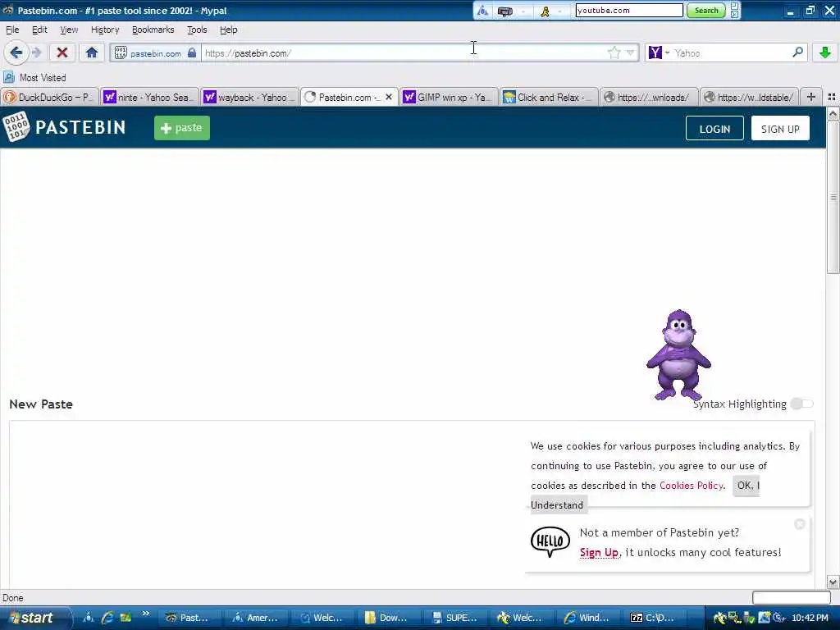
Task: Click the BonziBuddy purple gorilla
Action: [678, 354]
